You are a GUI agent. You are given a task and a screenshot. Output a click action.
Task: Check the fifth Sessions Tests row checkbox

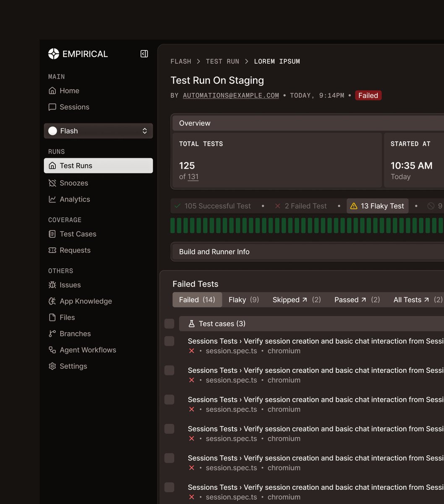click(x=169, y=458)
